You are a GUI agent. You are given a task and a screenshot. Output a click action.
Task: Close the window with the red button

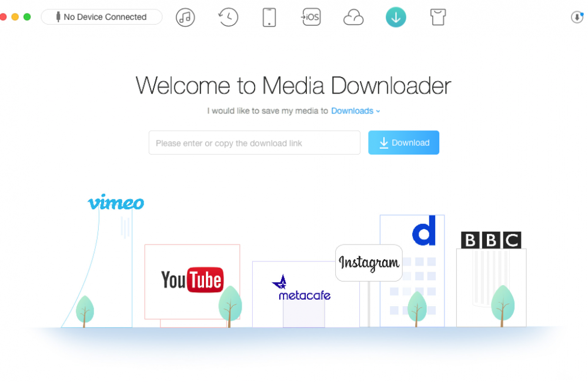[3, 17]
